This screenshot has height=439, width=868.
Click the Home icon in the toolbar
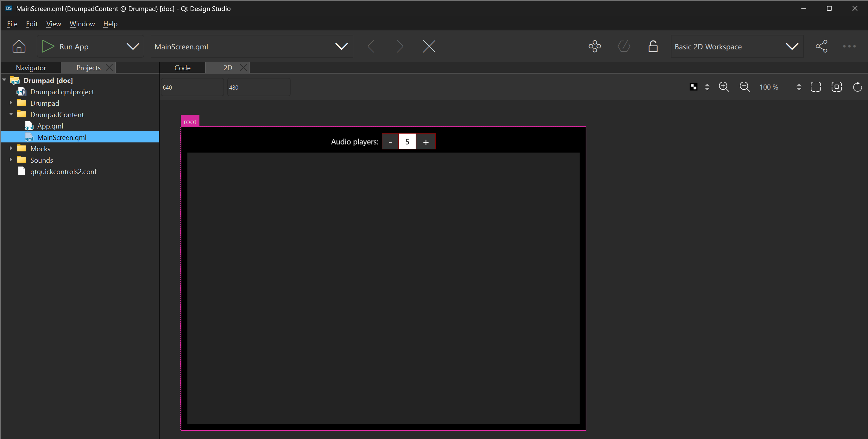[x=19, y=46]
